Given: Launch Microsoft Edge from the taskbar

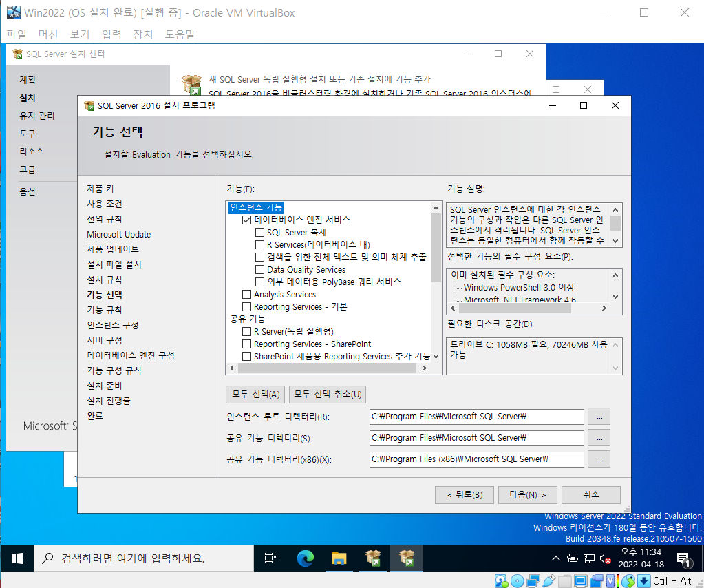Looking at the screenshot, I should 306,558.
